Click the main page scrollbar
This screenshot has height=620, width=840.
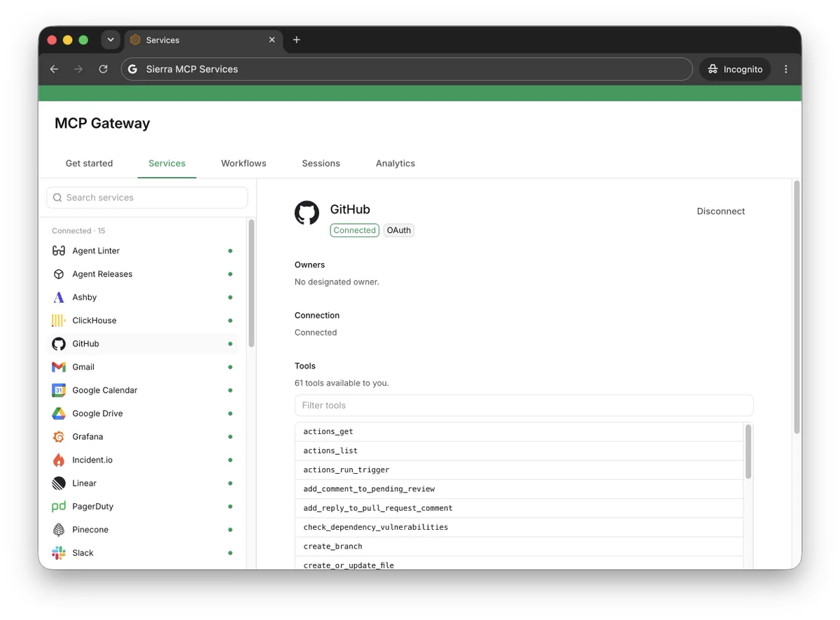797,308
